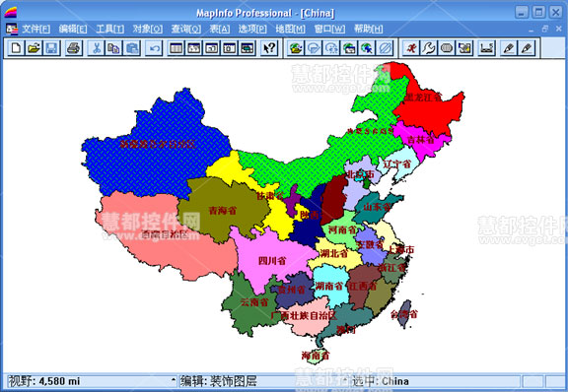Click the 江西省 label on the map
The image size is (568, 392).
[x=362, y=286]
